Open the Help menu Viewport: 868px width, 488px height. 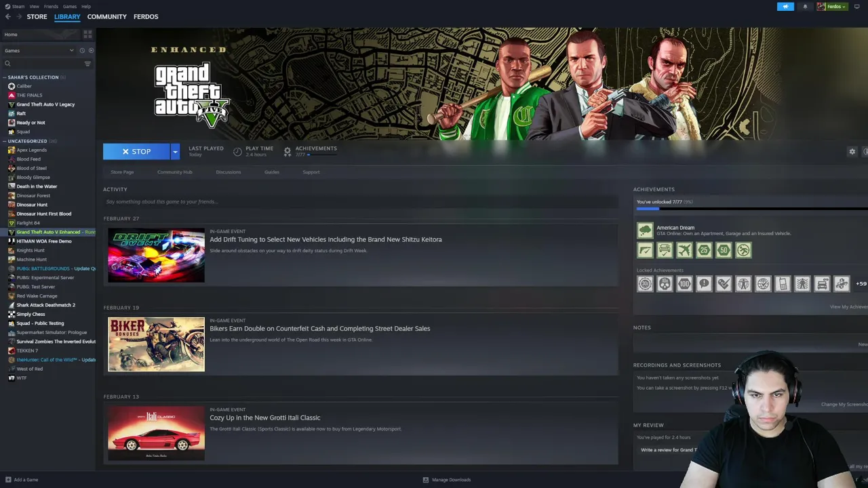pos(86,6)
